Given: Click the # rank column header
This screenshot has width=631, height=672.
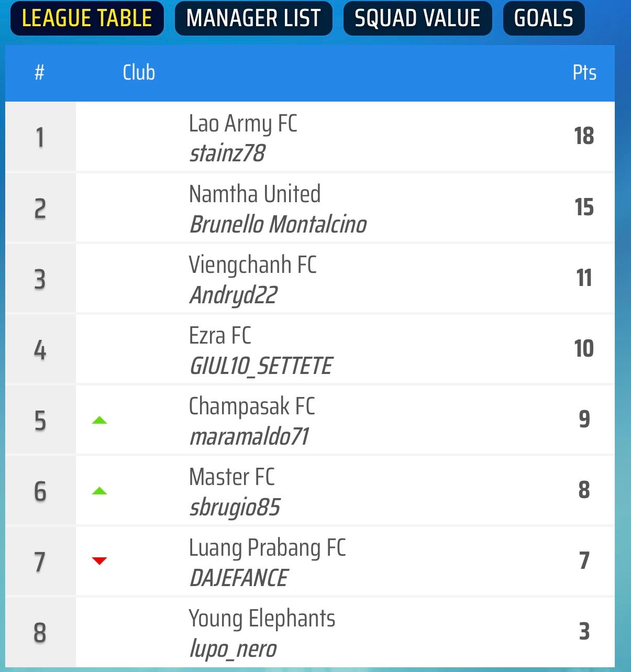Looking at the screenshot, I should [39, 72].
